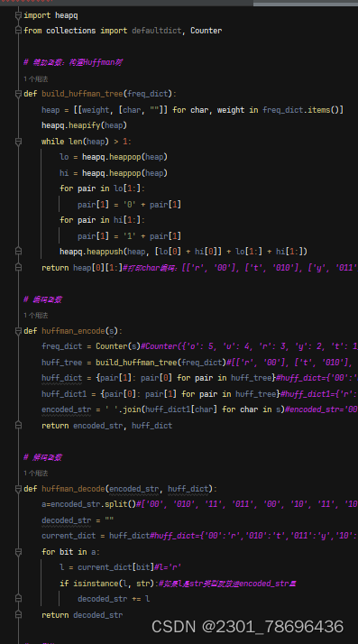Click 'defaultdict' in the collections import line
Image resolution: width=358 pixels, height=644 pixels.
tap(156, 31)
